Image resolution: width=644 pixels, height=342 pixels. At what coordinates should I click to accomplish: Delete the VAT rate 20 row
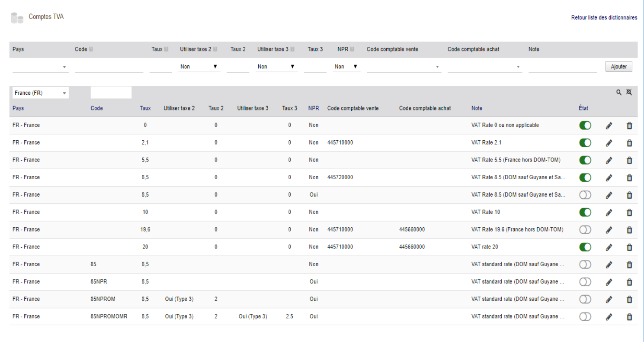pyautogui.click(x=629, y=247)
